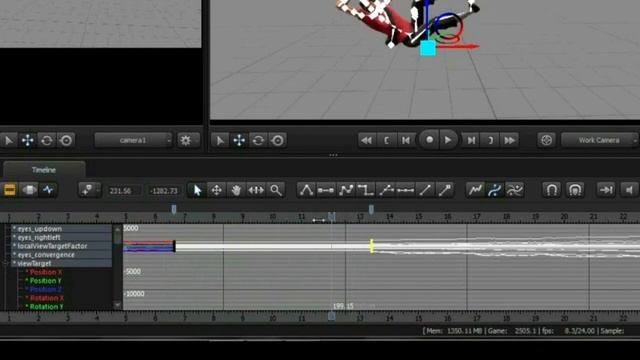Switch to the Clip Editor mode icon
The height and width of the screenshot is (360, 640).
tap(9, 190)
